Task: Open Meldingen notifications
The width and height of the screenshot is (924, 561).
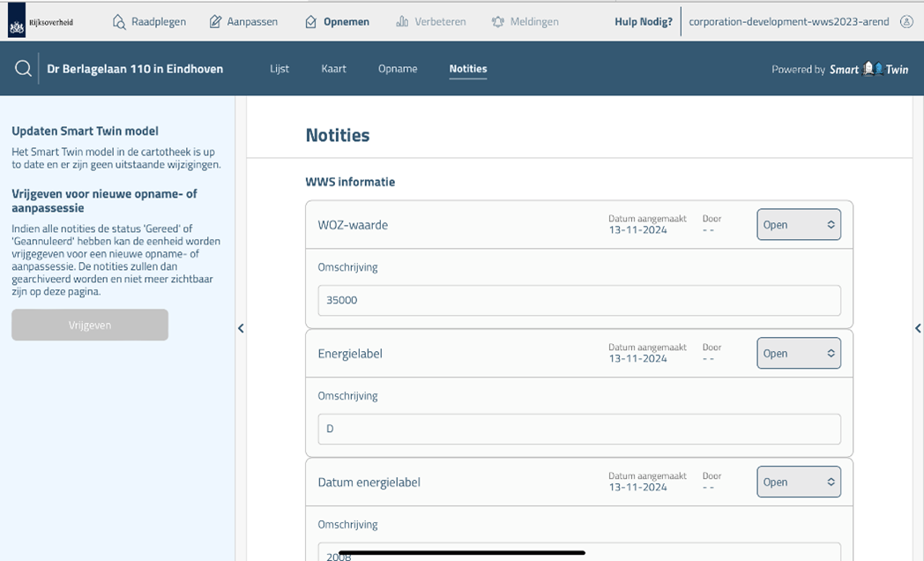Action: pyautogui.click(x=525, y=22)
